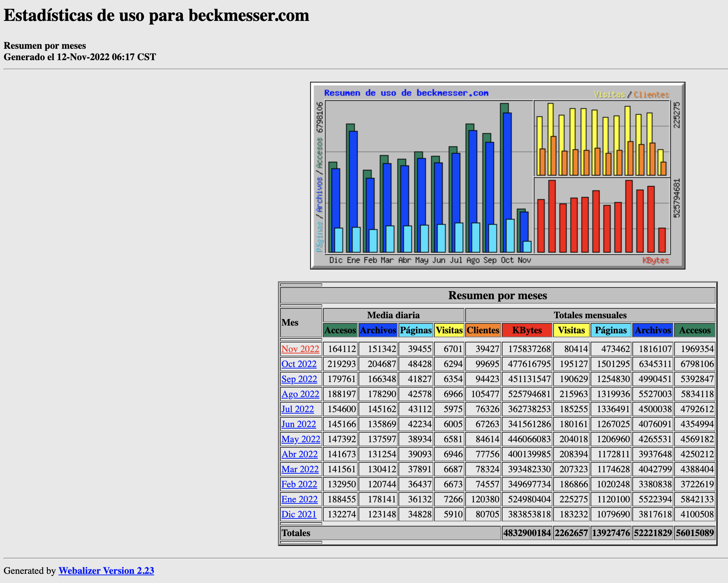Open the Mar 2022 monthly statistics

300,469
